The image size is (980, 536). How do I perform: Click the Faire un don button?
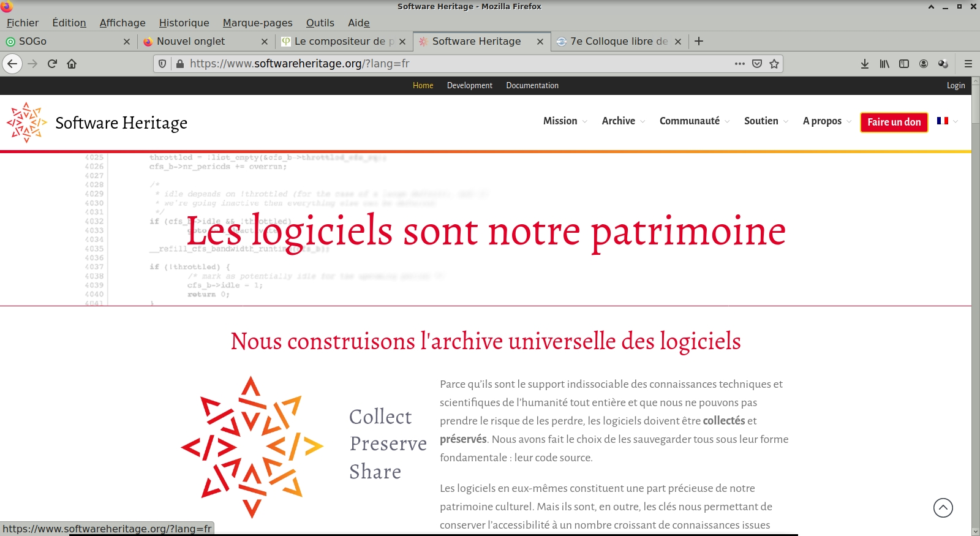[x=894, y=122]
